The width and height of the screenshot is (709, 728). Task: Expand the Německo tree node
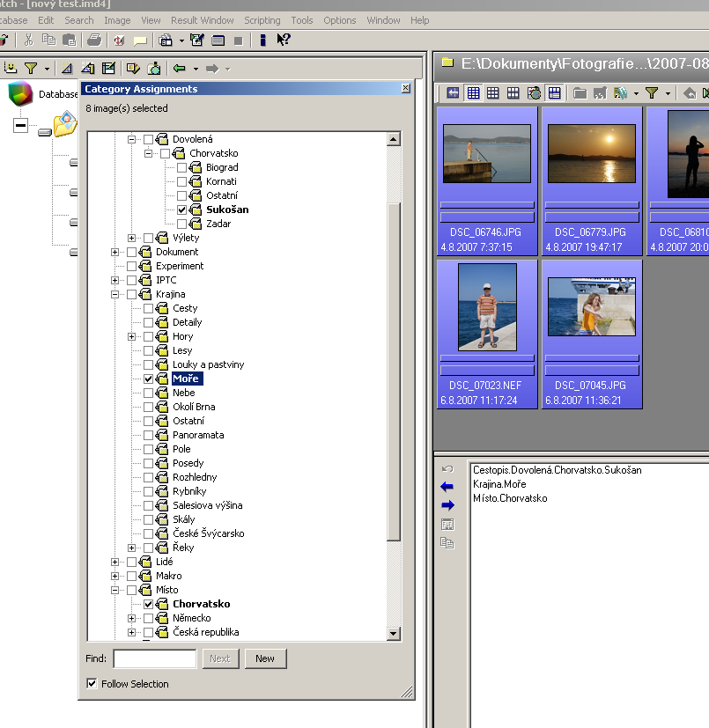tap(131, 618)
